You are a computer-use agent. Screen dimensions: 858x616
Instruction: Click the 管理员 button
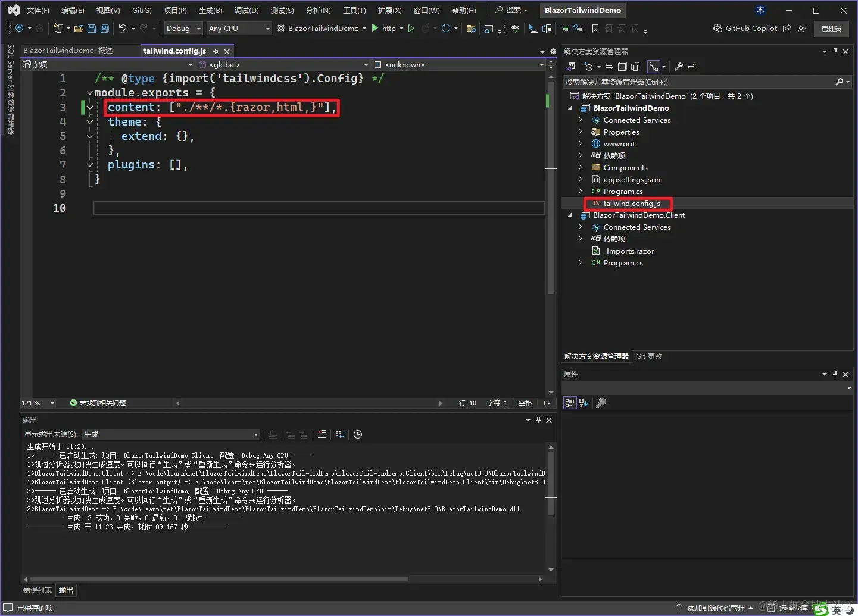click(831, 28)
